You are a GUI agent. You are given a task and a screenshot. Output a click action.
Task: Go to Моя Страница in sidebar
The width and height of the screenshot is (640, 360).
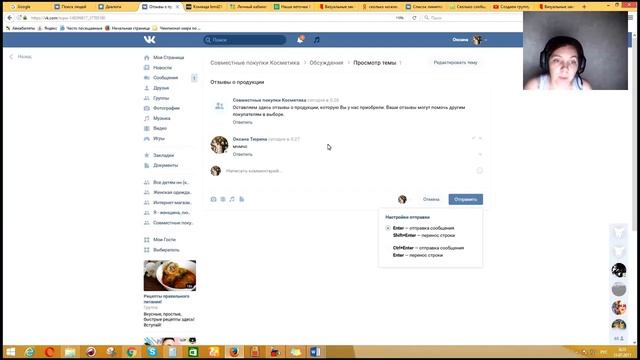tap(168, 58)
